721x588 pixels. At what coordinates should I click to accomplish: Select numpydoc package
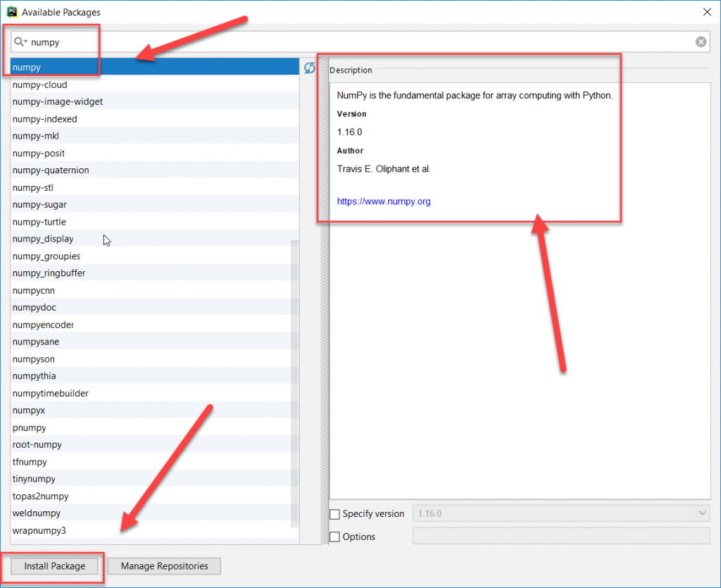(155, 307)
